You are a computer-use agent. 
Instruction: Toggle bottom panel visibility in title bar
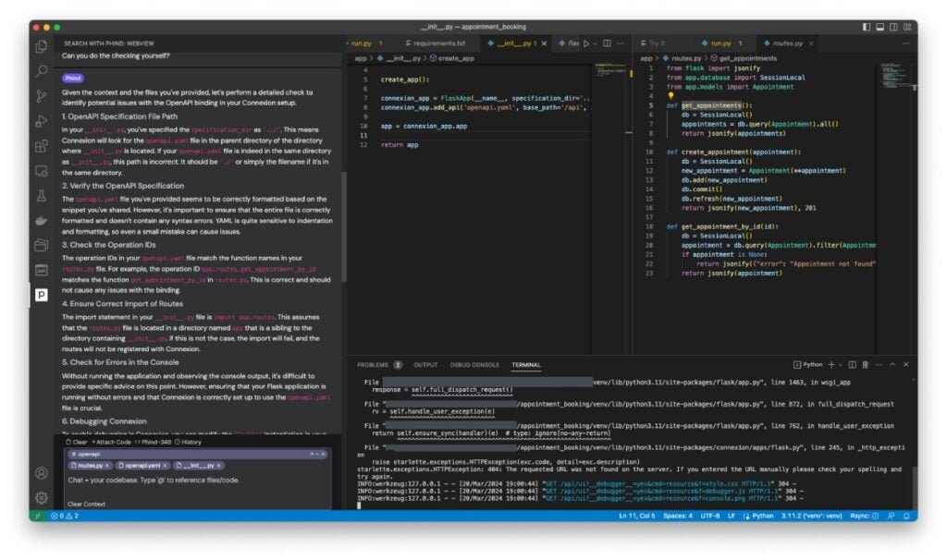point(880,27)
